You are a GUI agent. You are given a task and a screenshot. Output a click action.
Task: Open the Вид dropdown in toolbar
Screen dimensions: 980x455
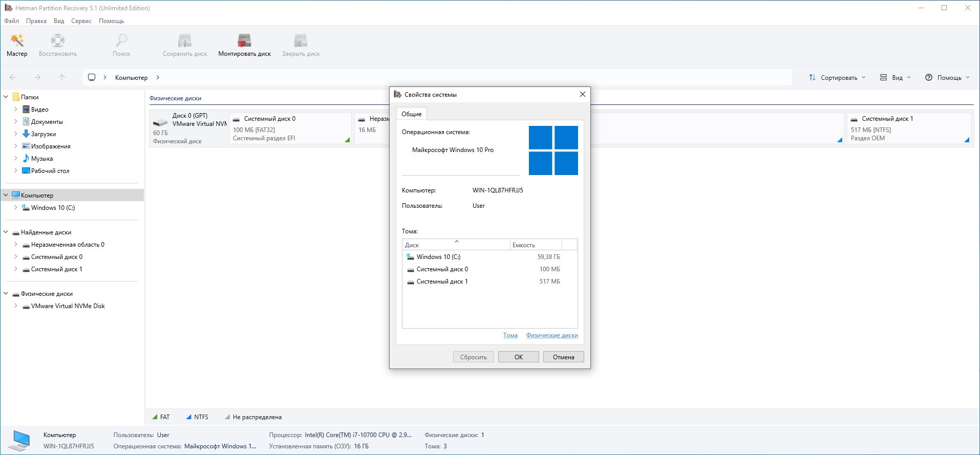(x=896, y=78)
